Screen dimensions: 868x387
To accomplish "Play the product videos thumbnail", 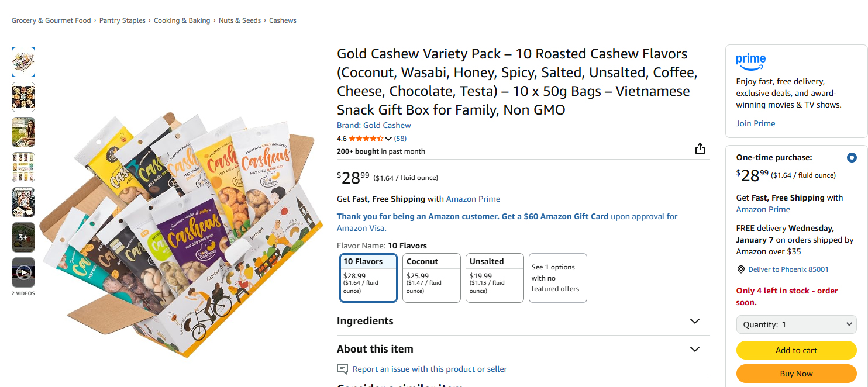I will [x=23, y=272].
